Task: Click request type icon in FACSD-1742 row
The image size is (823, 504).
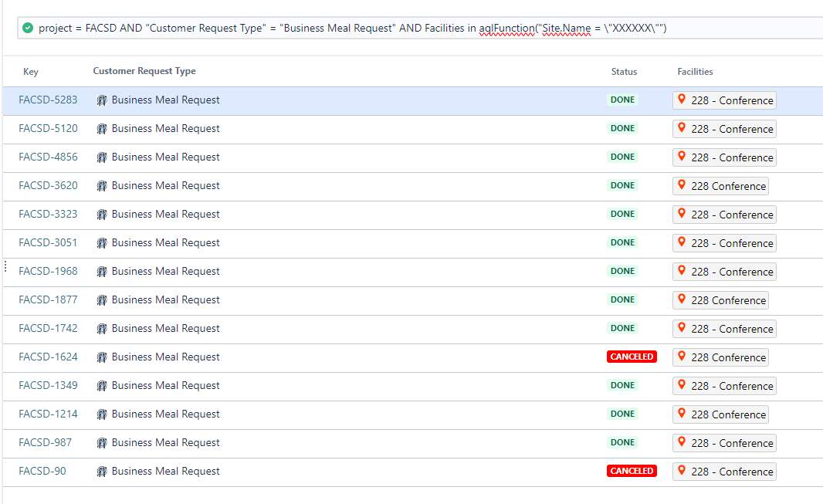Action: [x=102, y=330]
